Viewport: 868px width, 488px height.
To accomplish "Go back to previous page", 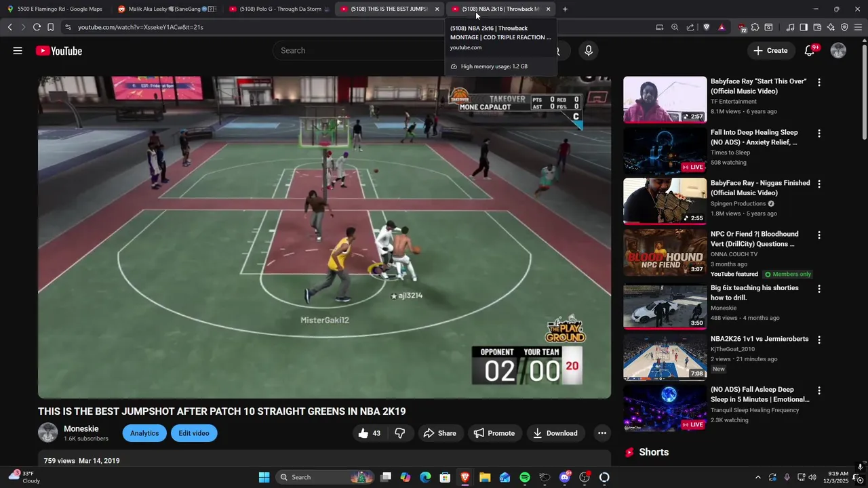I will pos(9,27).
